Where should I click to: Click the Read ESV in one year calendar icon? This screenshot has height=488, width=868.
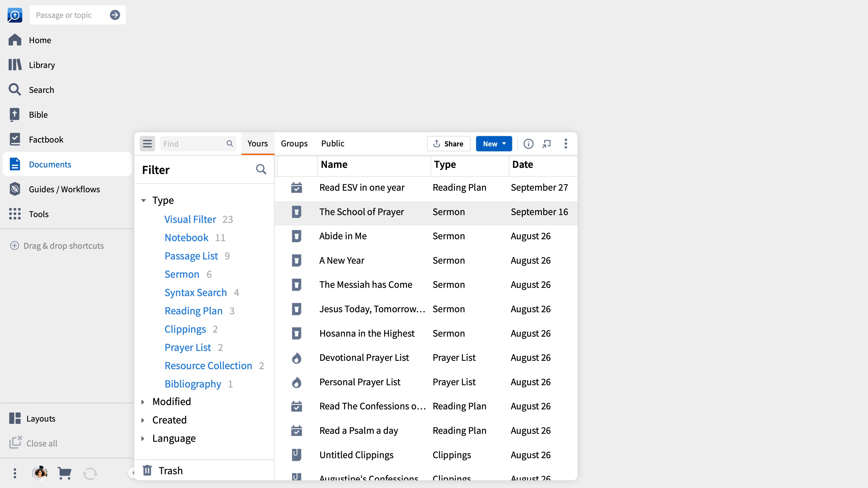(297, 188)
